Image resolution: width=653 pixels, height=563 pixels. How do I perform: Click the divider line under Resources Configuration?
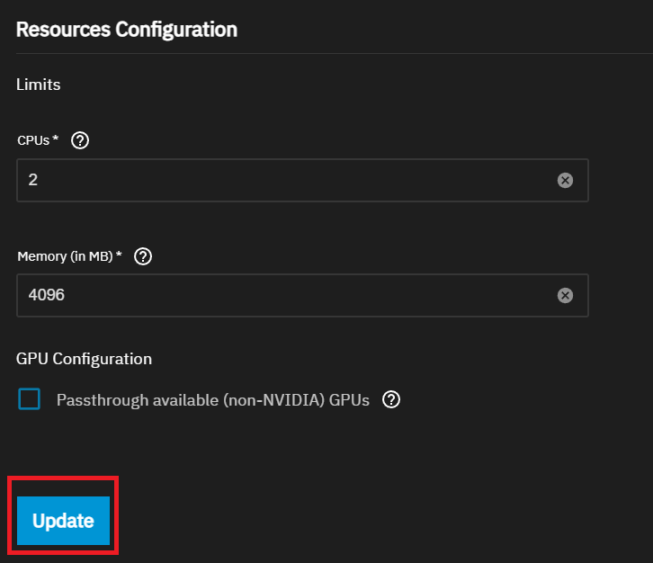pos(330,53)
